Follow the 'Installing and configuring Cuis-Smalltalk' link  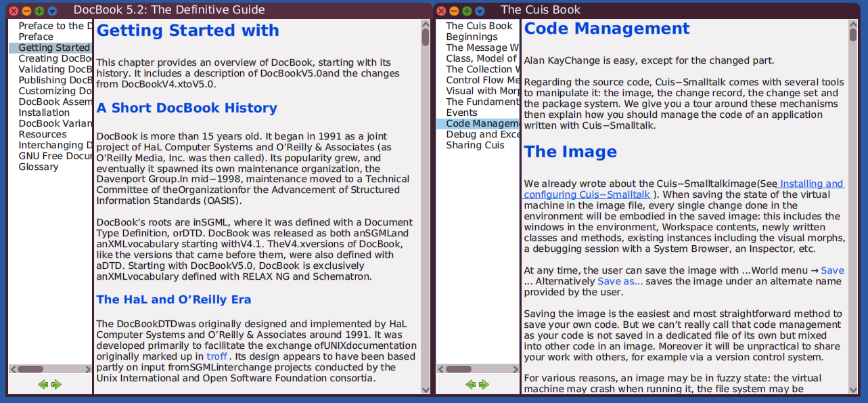(x=683, y=189)
